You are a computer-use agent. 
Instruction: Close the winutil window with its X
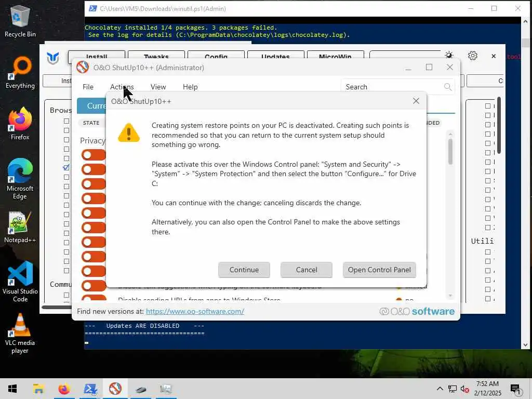pyautogui.click(x=494, y=56)
